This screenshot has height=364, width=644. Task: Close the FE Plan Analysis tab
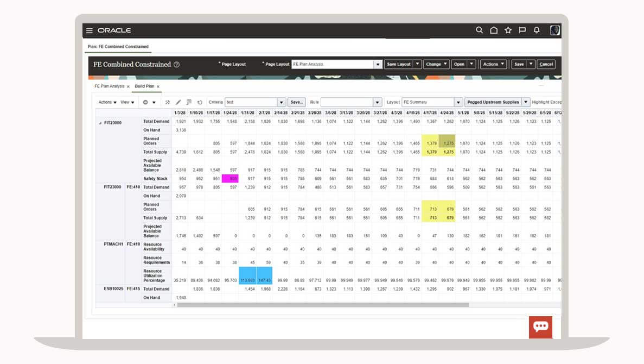pyautogui.click(x=129, y=86)
